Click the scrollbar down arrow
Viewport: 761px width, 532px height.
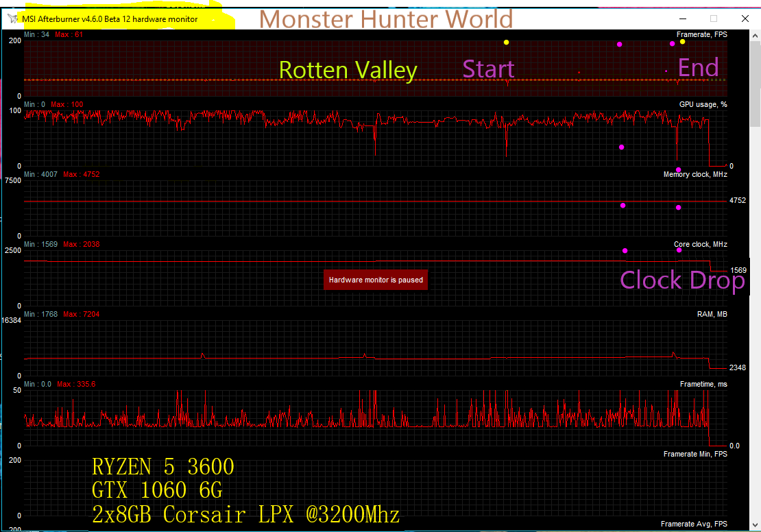pyautogui.click(x=756, y=524)
